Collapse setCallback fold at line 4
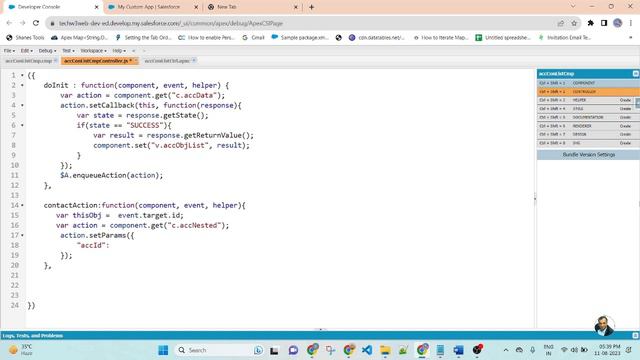 point(22,105)
